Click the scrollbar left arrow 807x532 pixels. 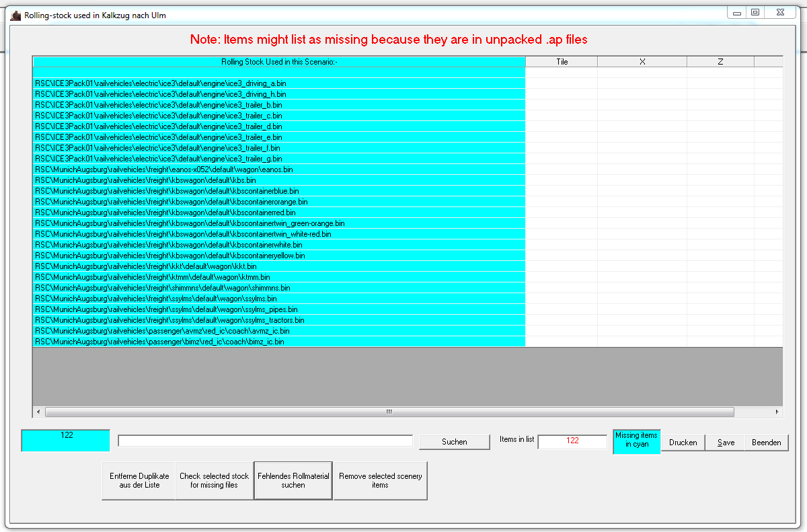38,412
